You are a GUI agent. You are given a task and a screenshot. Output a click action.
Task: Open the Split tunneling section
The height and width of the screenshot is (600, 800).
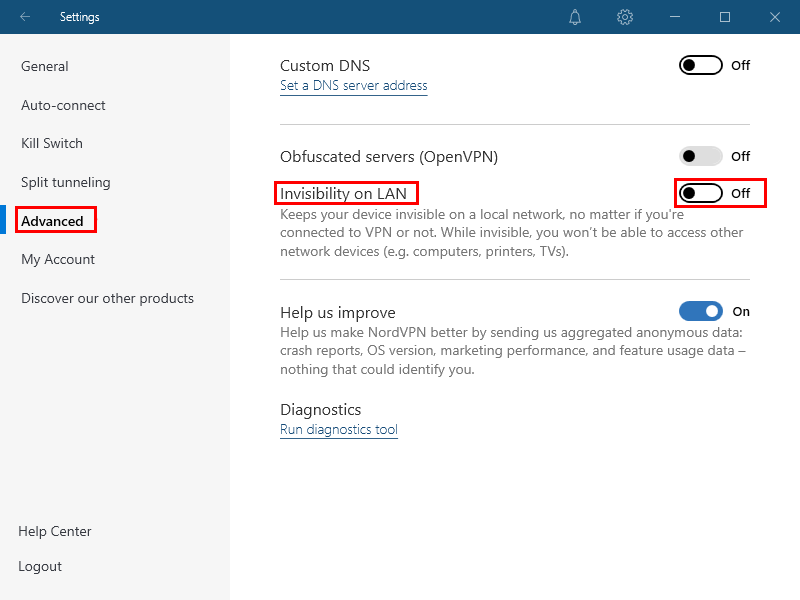(x=66, y=182)
